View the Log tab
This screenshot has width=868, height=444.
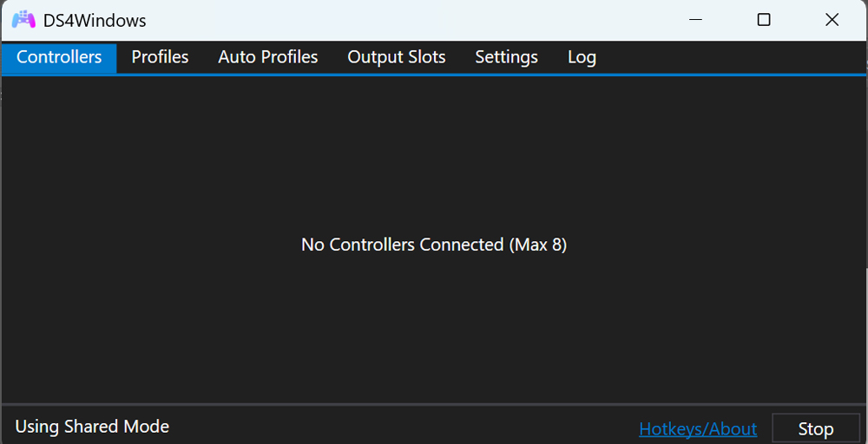582,57
